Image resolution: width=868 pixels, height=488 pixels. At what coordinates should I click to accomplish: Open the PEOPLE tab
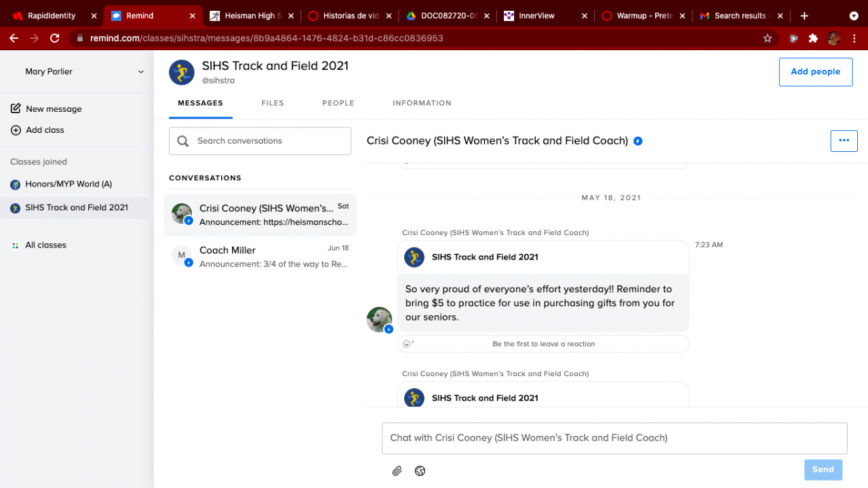point(338,103)
